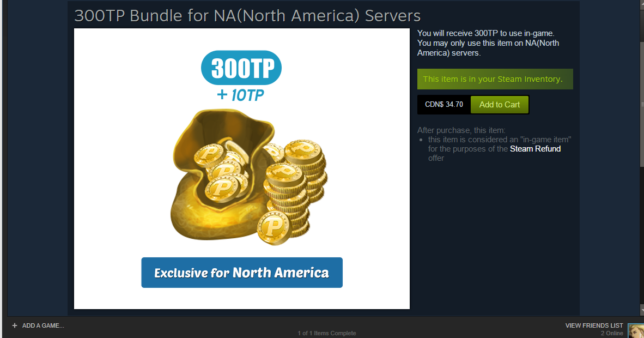The height and width of the screenshot is (338, 644).
Task: Click the item description text about NA servers
Action: [488, 43]
